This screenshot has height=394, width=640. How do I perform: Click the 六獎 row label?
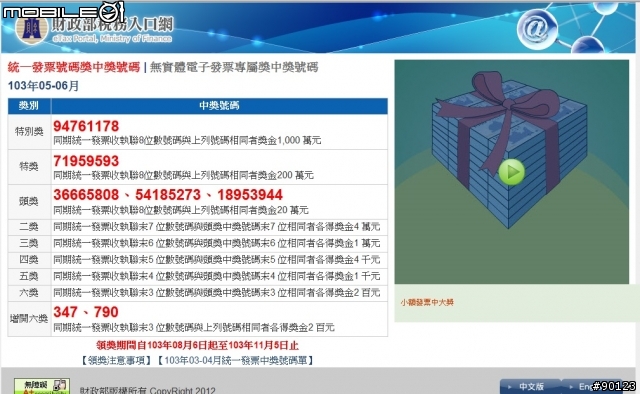point(29,293)
